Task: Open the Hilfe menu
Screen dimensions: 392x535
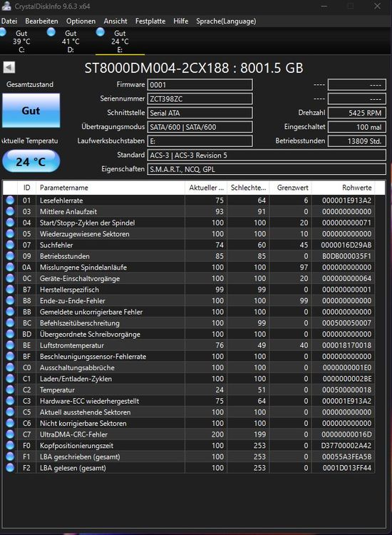Action: 180,21
